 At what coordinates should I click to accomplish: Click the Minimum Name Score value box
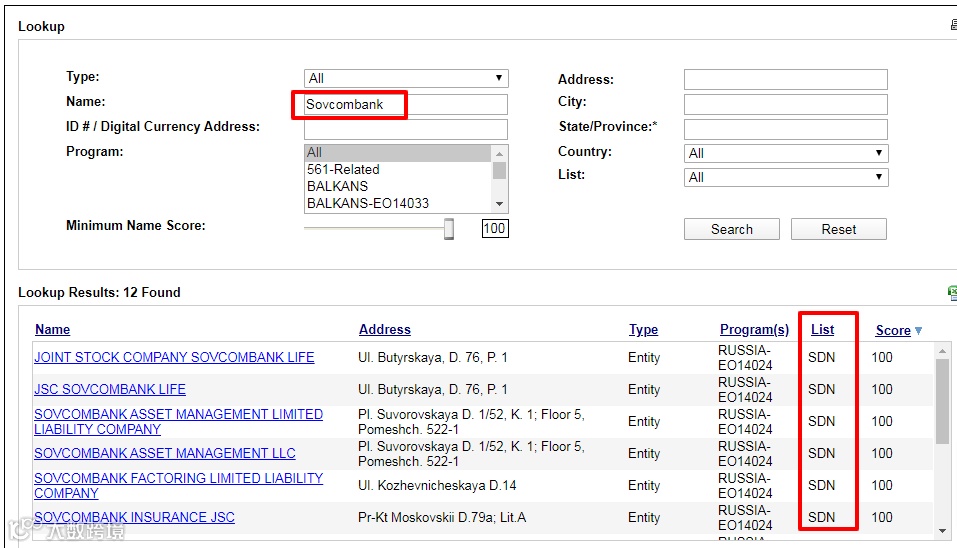494,229
